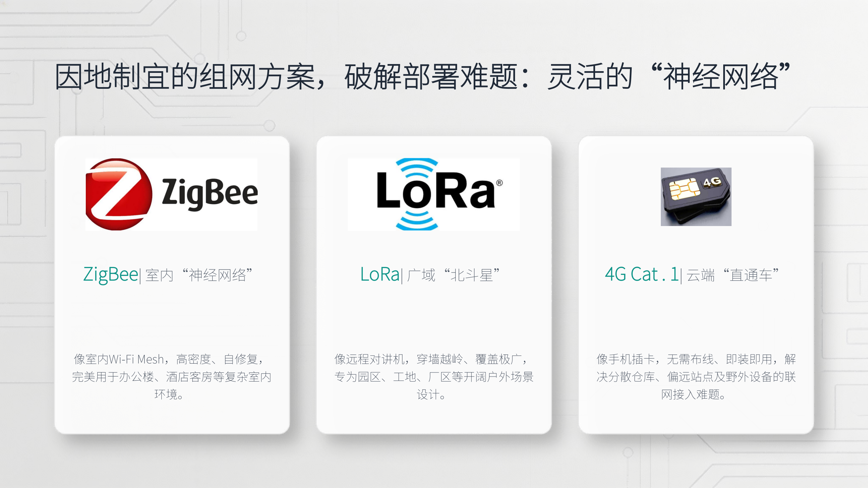Click the red ZigBee Z logo icon

(x=119, y=194)
